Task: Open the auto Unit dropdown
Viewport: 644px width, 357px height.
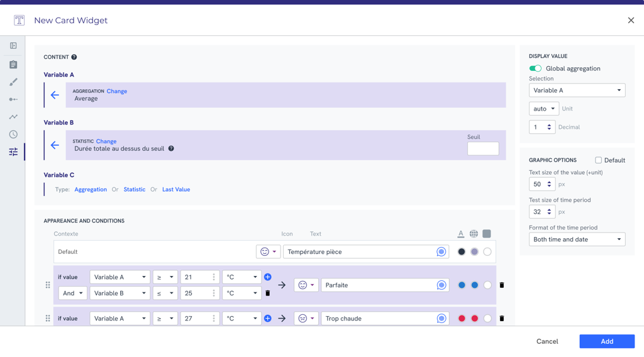Action: (x=544, y=109)
